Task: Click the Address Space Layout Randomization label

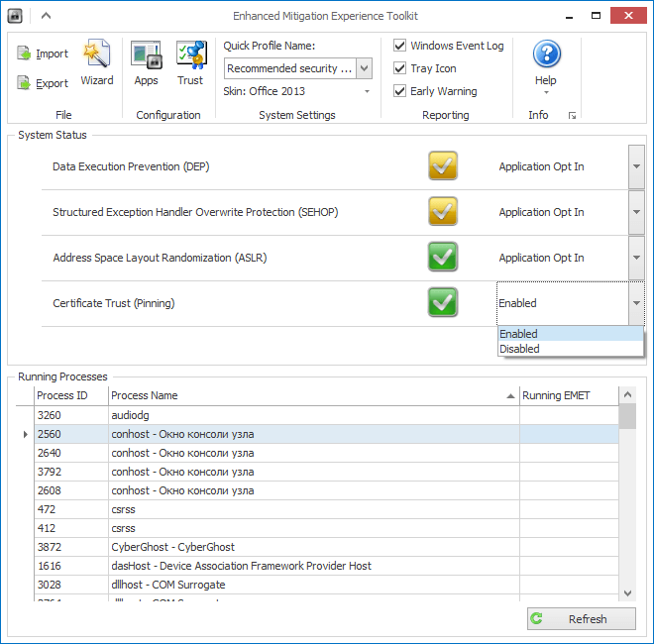Action: [160, 258]
